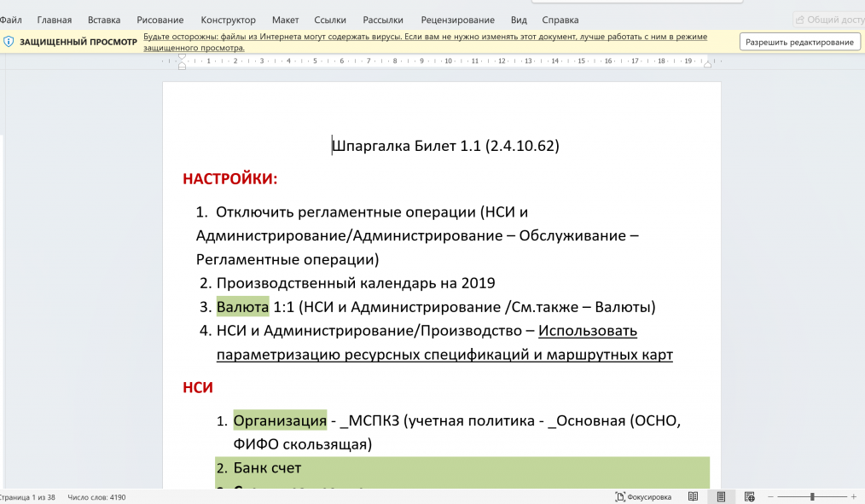Click the Общий доступ share button

click(x=827, y=20)
